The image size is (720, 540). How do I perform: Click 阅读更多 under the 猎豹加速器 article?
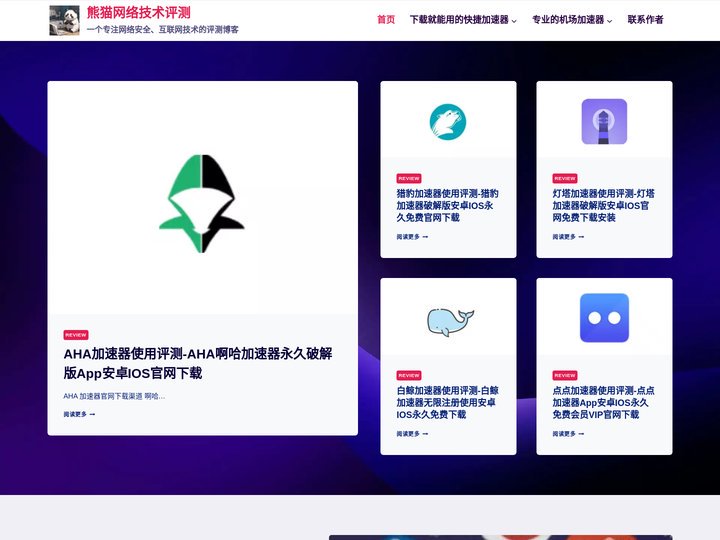tap(412, 237)
